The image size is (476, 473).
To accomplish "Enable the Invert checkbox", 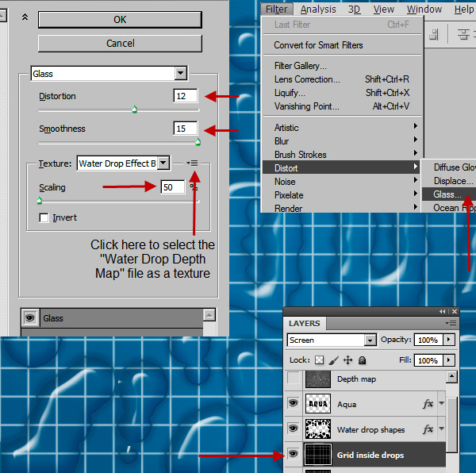I will [x=44, y=217].
